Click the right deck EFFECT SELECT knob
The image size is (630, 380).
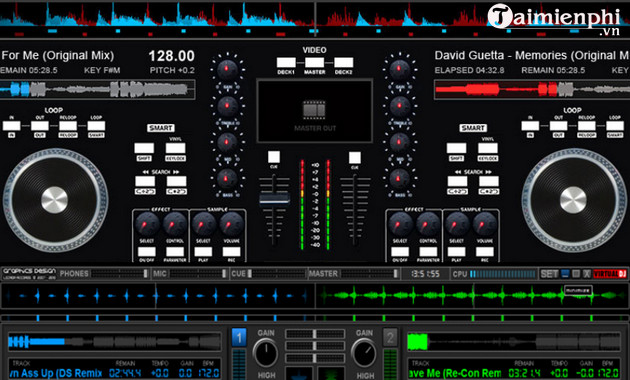(x=400, y=224)
